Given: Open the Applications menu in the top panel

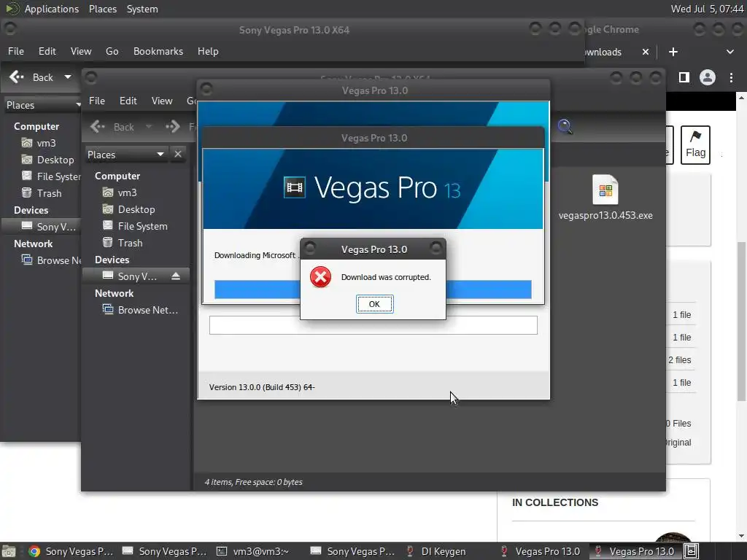Looking at the screenshot, I should click(52, 9).
